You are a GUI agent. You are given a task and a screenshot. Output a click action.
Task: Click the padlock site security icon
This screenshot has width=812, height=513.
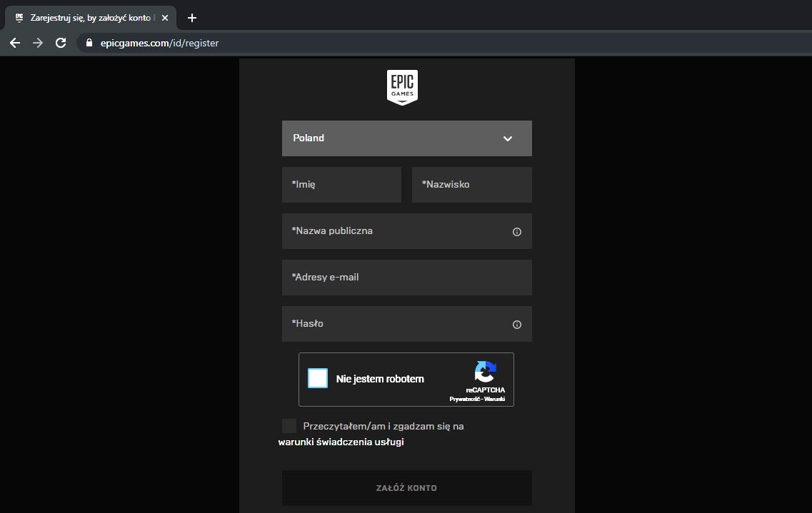point(89,43)
